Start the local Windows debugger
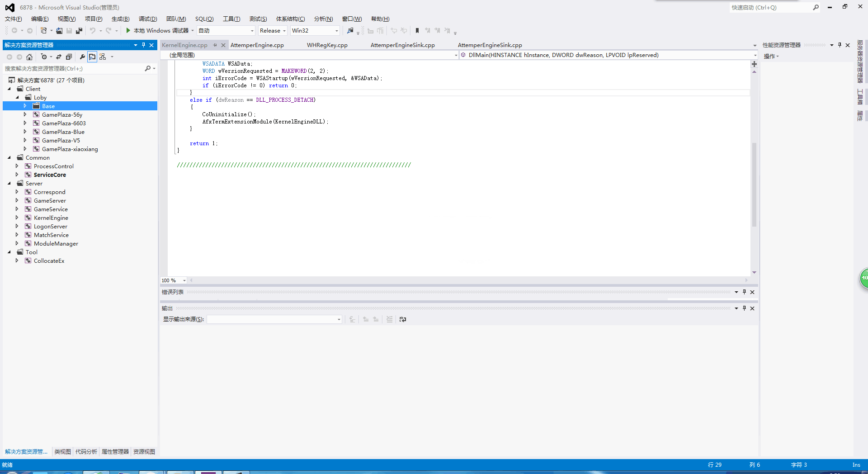 157,31
